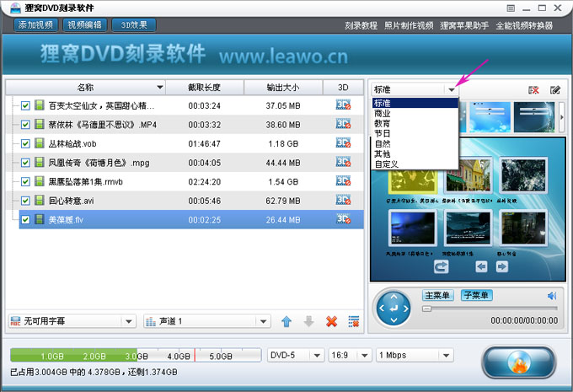Click the preview playback slider handle
573x392 pixels.
(426, 309)
